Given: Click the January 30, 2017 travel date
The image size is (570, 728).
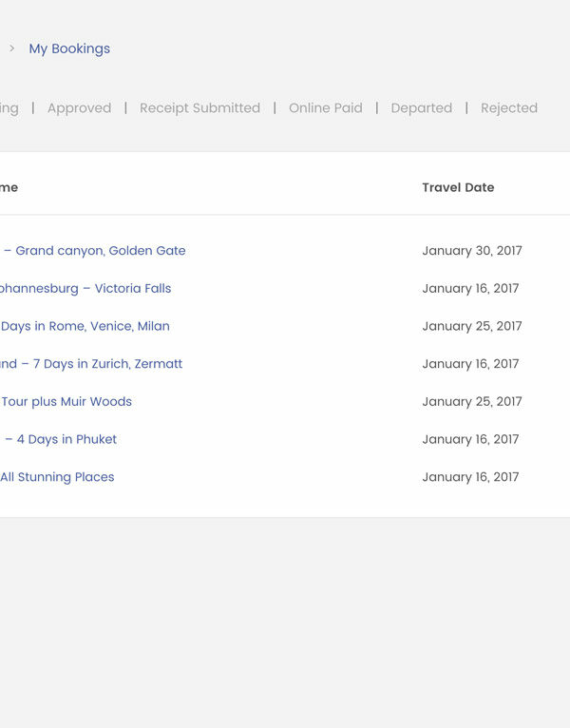Looking at the screenshot, I should coord(472,251).
